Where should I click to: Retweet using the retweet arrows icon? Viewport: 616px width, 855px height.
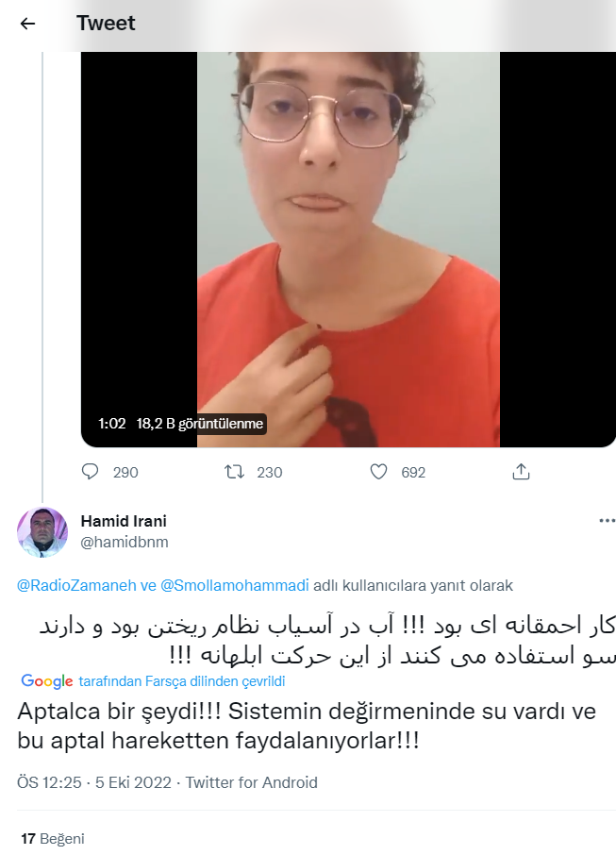coord(234,472)
